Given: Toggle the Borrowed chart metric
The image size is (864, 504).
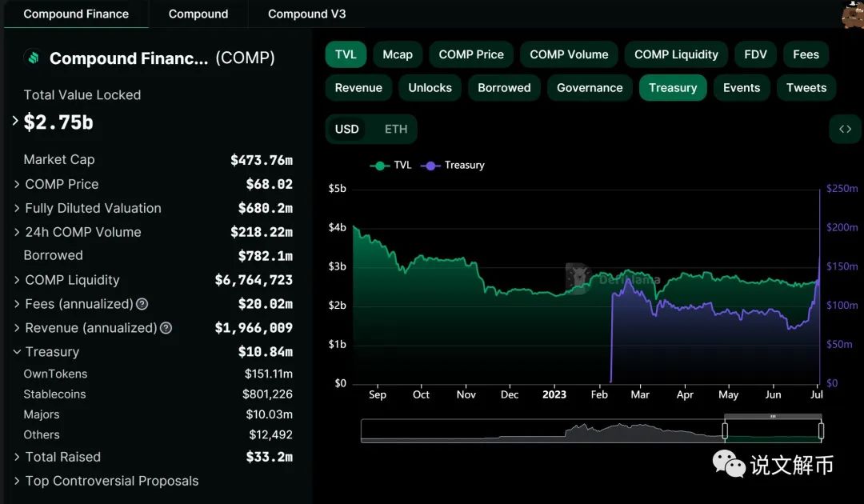Looking at the screenshot, I should coord(504,87).
